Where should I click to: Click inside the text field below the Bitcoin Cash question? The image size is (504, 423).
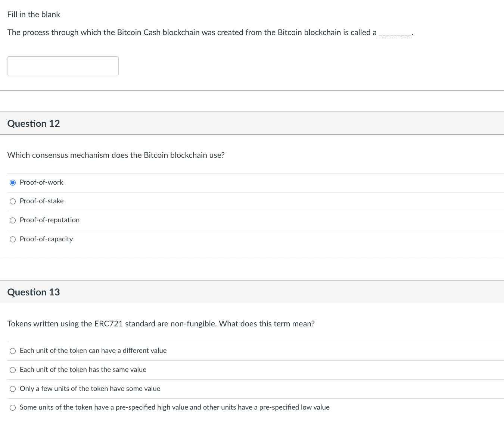(63, 66)
